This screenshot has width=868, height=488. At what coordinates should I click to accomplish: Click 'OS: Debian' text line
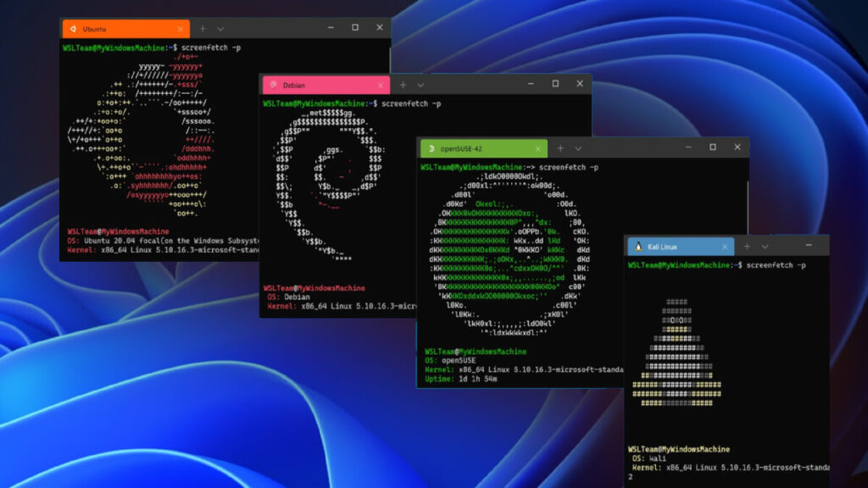(x=288, y=297)
